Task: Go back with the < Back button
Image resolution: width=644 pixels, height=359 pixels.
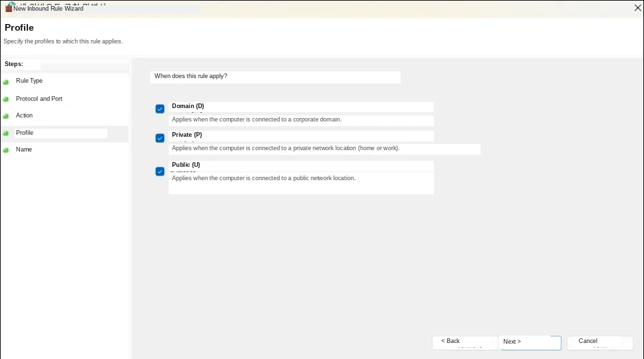Action: [x=465, y=342]
